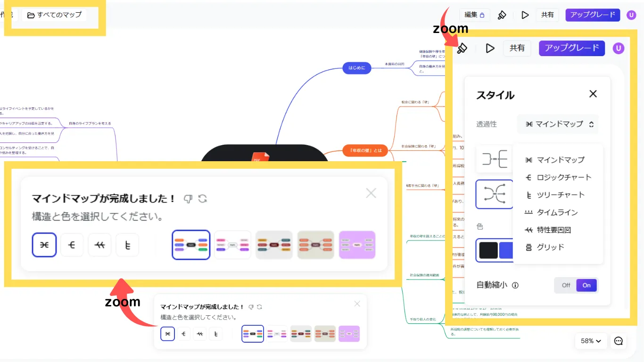Open the feedback smiley icon at bottom right
Viewport: 644px width, 362px height.
point(619,341)
